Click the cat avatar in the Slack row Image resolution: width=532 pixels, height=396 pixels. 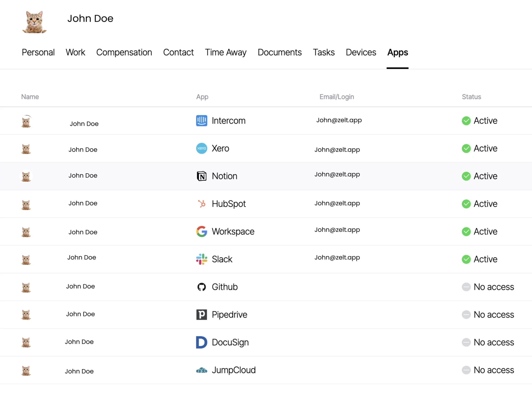(26, 260)
